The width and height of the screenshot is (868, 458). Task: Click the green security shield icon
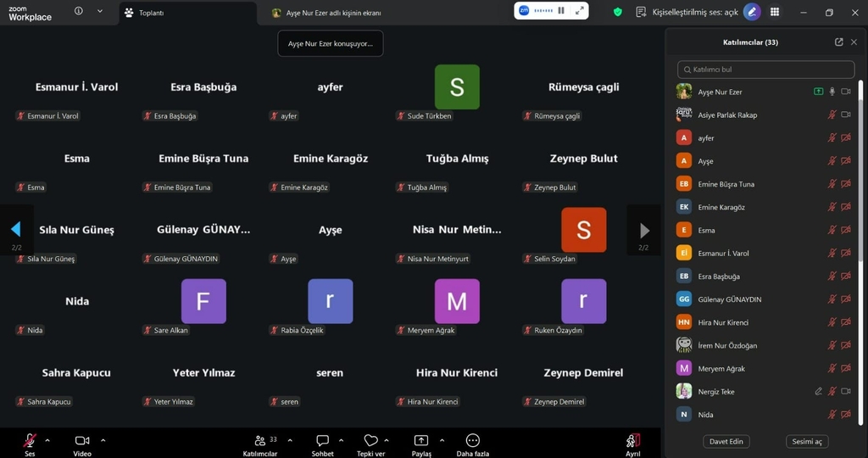(x=617, y=12)
